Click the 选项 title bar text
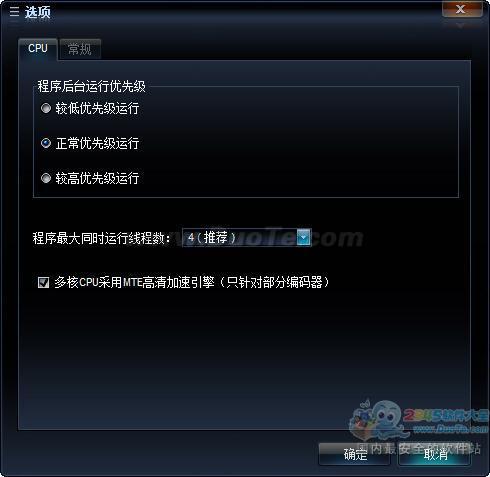The width and height of the screenshot is (490, 477). pos(38,12)
